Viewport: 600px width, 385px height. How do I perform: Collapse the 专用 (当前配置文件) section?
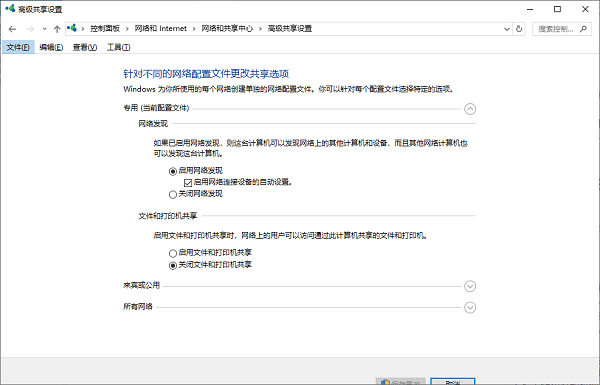[470, 109]
